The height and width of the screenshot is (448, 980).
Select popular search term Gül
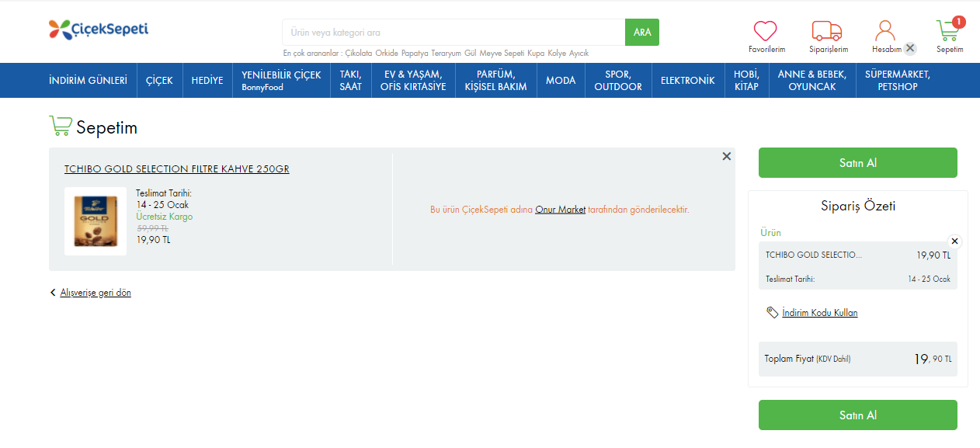470,54
